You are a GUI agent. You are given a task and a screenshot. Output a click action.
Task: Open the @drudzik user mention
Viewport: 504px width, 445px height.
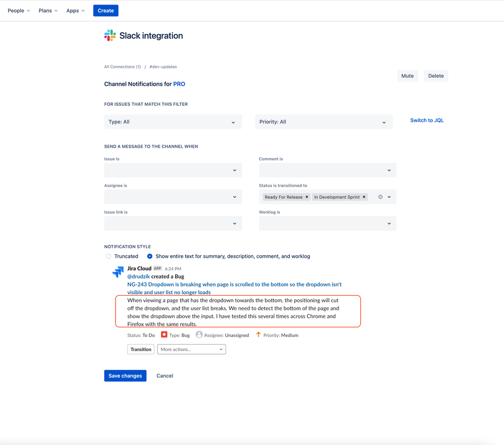pyautogui.click(x=139, y=276)
